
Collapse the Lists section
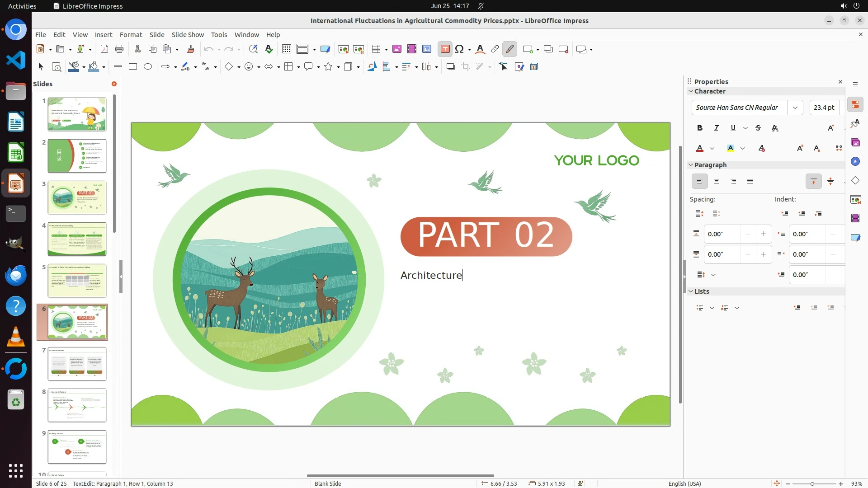691,291
